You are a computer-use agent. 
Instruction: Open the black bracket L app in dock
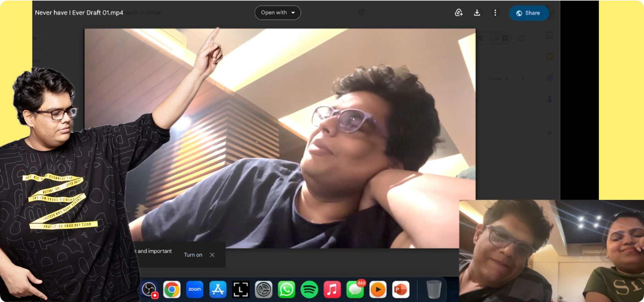241,289
